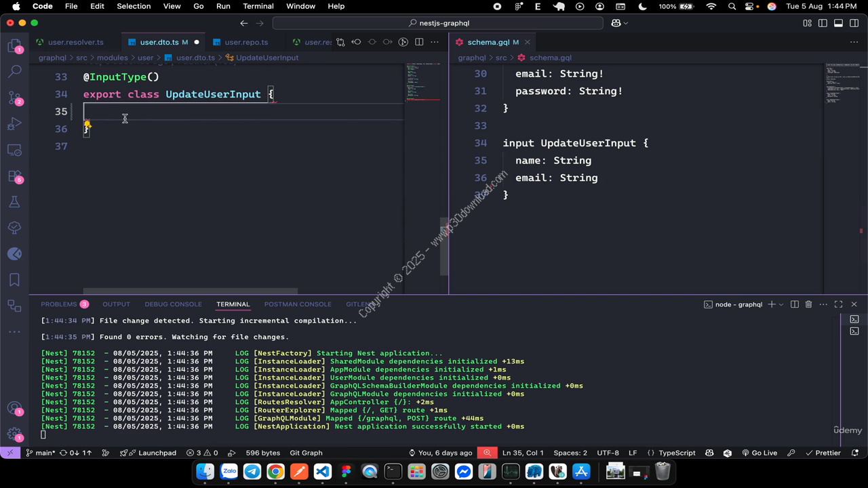Kill the terminal with trash icon

[808, 304]
